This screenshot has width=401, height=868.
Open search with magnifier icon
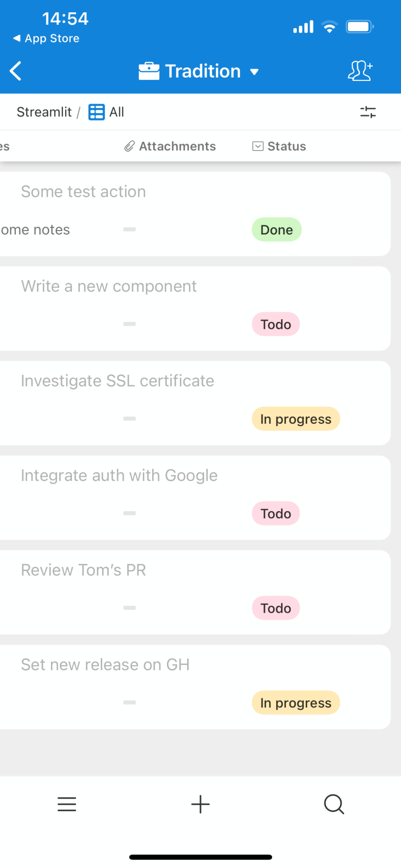tap(334, 804)
